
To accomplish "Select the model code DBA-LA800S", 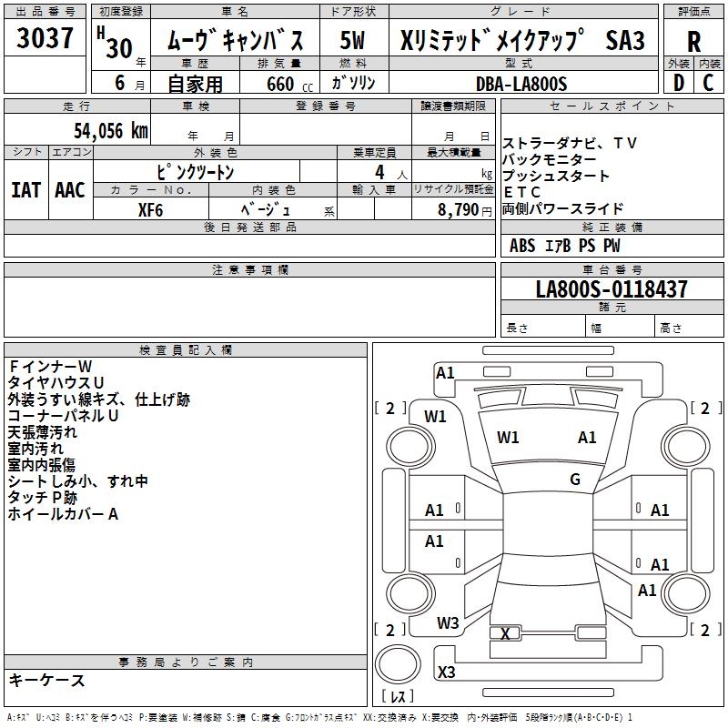I will (521, 84).
